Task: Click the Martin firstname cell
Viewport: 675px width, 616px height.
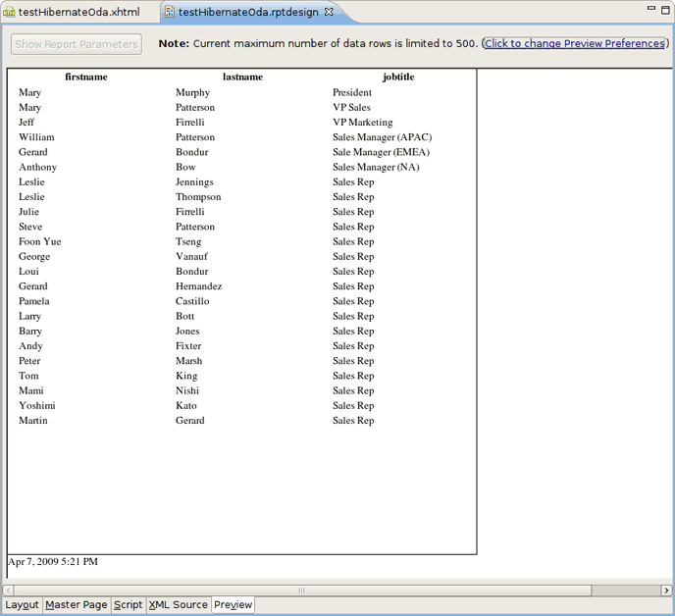Action: point(33,421)
